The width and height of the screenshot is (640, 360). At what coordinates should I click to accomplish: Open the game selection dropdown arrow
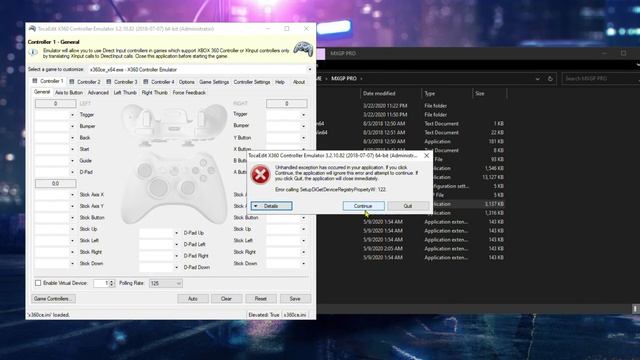309,69
